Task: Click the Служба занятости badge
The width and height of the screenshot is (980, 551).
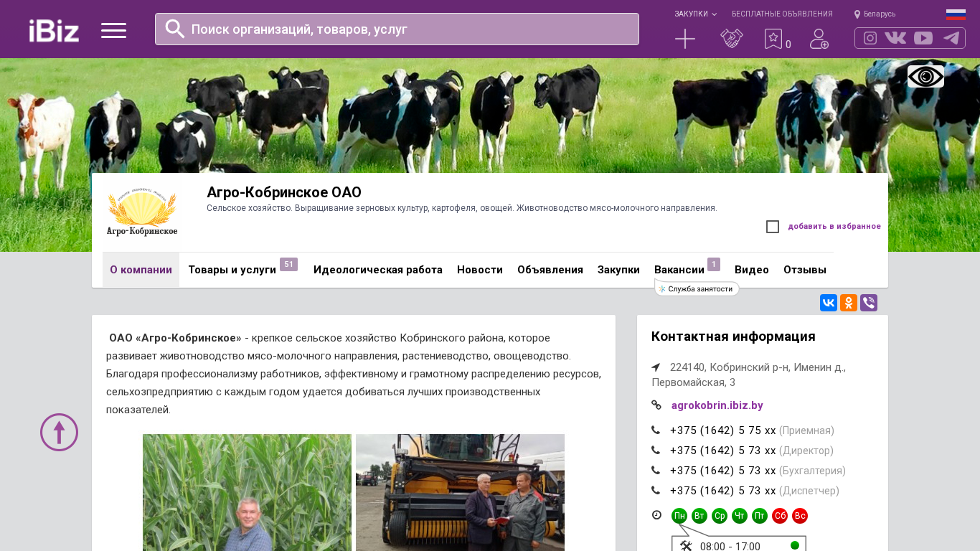Action: coord(697,288)
